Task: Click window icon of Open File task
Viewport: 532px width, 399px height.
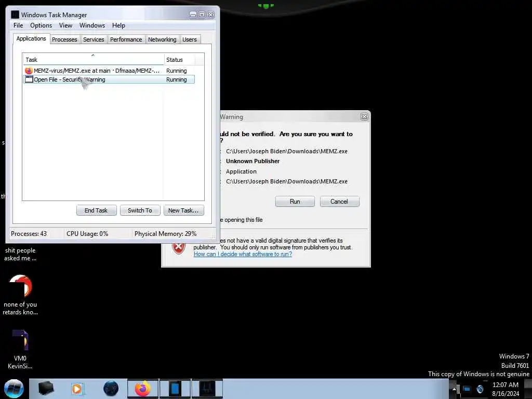Action: click(x=29, y=79)
